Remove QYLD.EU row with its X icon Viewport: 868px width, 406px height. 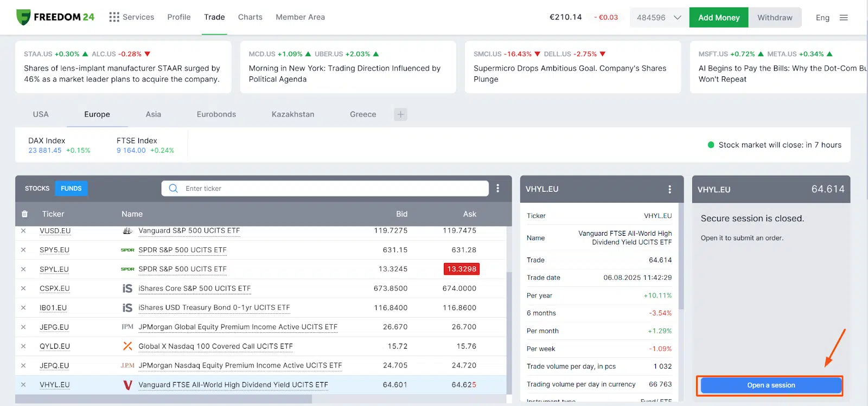(x=23, y=346)
